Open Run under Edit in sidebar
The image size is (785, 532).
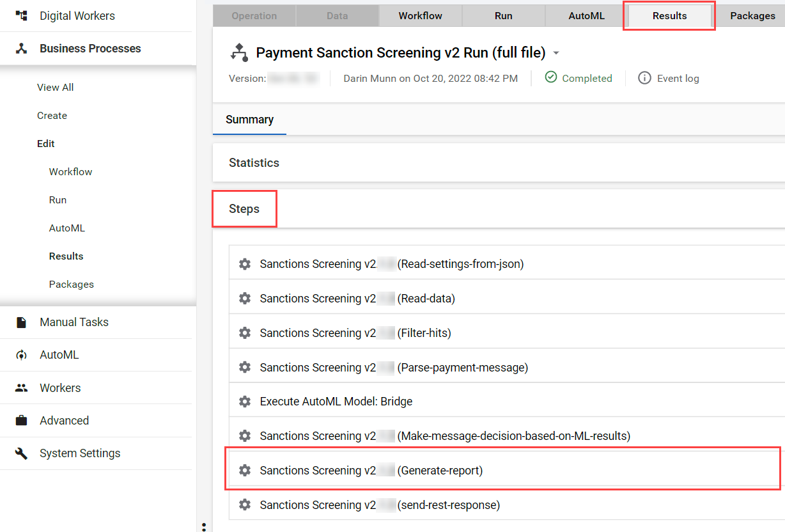pyautogui.click(x=58, y=200)
